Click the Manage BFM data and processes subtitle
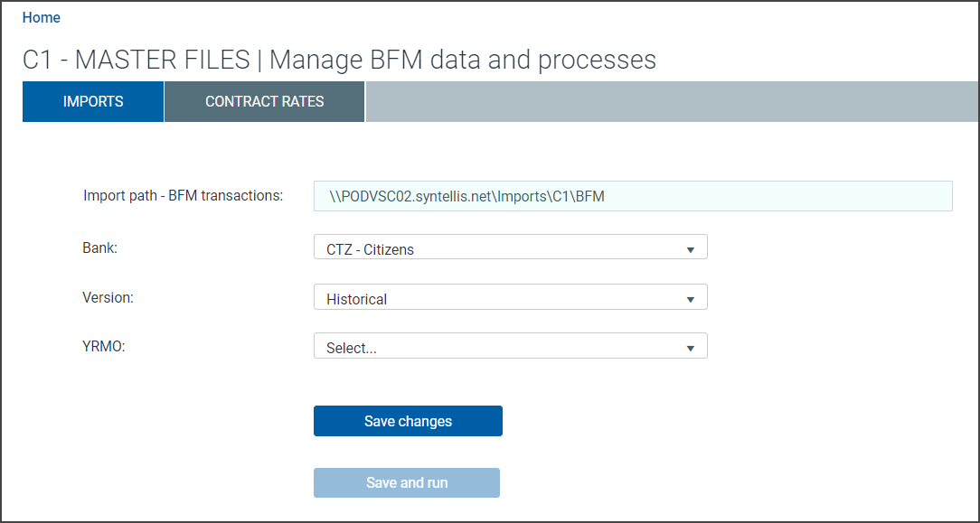This screenshot has width=980, height=523. coord(463,60)
